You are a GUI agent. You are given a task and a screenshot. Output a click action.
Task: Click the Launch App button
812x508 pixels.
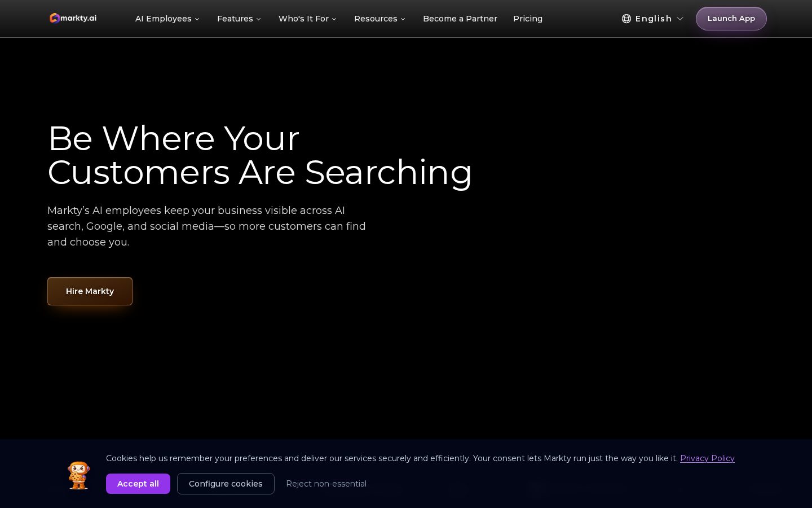click(731, 19)
